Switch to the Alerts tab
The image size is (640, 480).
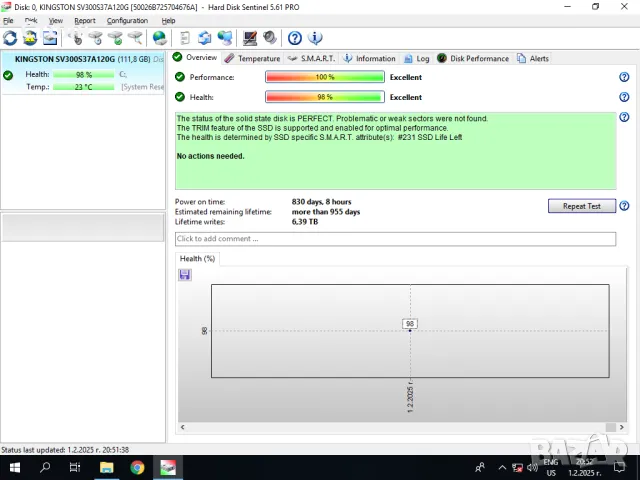tap(533, 58)
